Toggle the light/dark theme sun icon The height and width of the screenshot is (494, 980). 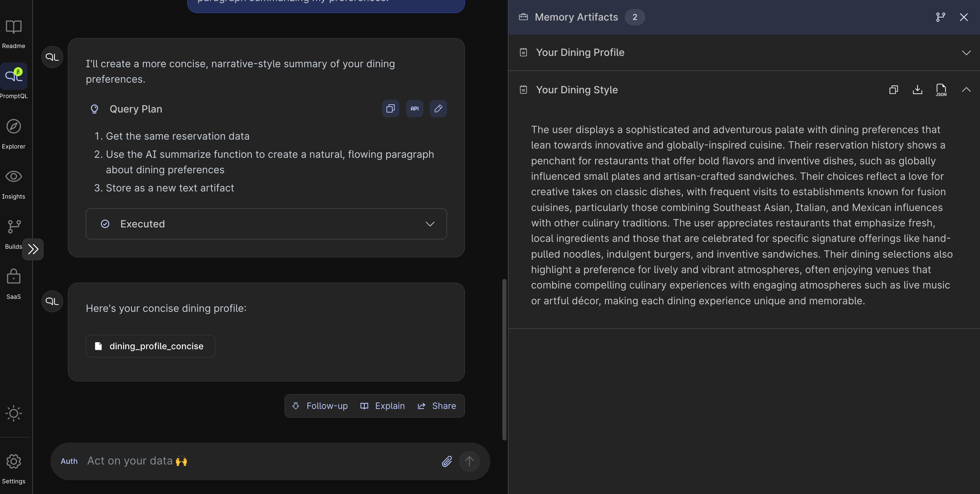(x=14, y=413)
